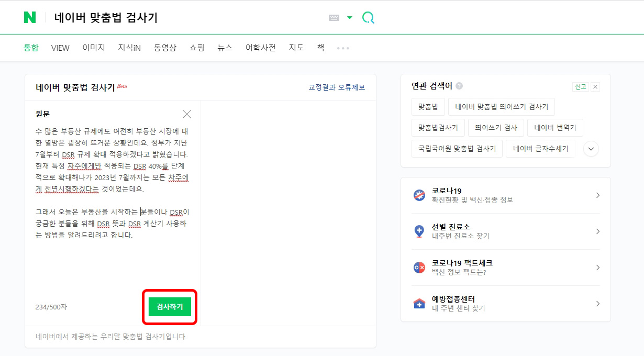Expand the search history dropdown arrow
Image resolution: width=644 pixels, height=356 pixels.
(x=350, y=18)
